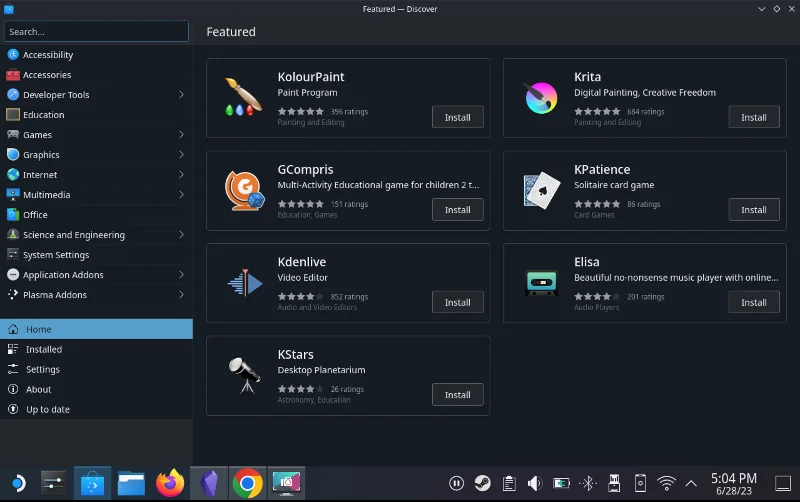Image resolution: width=800 pixels, height=502 pixels.
Task: Install Elisa
Action: coord(754,303)
